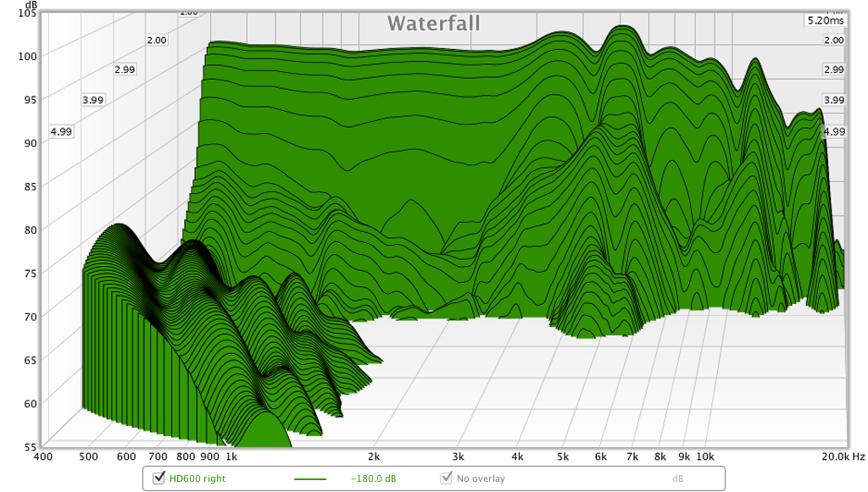Click the green HD600 trace line sample
Screen dimensions: 868x492
(310, 479)
